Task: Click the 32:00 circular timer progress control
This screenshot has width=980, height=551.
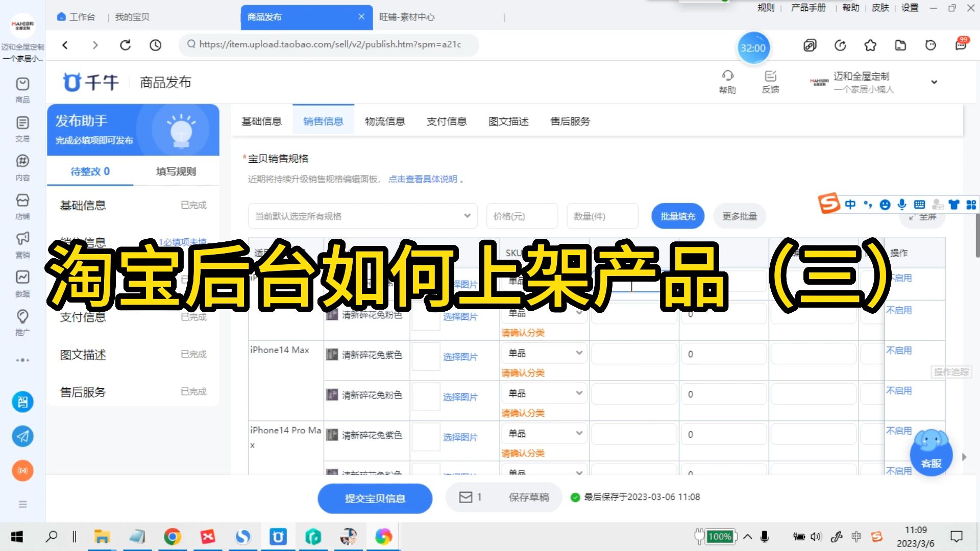Action: [753, 47]
